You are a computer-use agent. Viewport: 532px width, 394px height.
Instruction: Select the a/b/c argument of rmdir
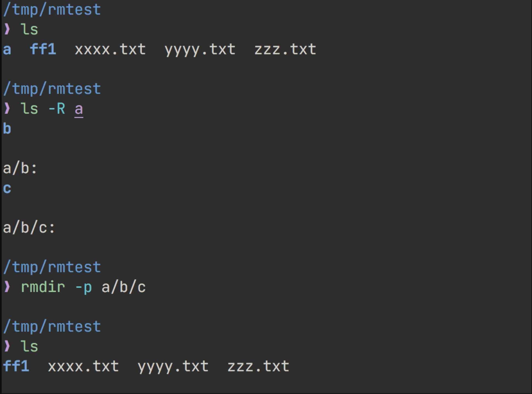click(124, 287)
